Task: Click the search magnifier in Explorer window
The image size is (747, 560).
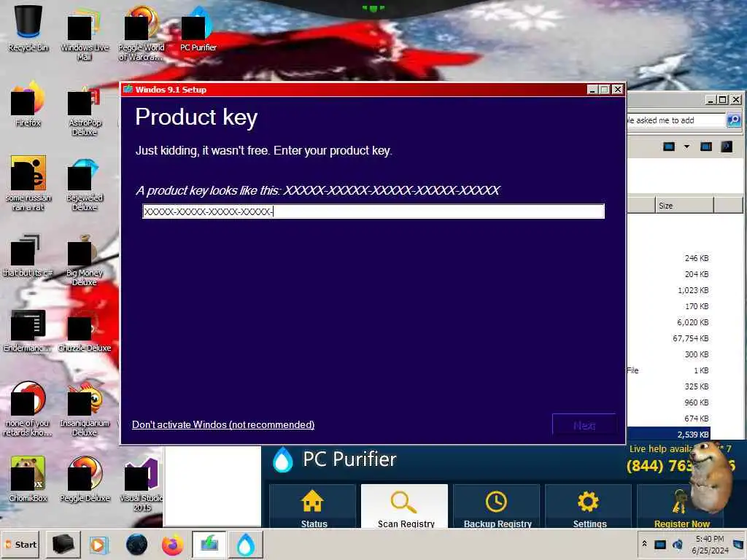Action: pyautogui.click(x=734, y=120)
